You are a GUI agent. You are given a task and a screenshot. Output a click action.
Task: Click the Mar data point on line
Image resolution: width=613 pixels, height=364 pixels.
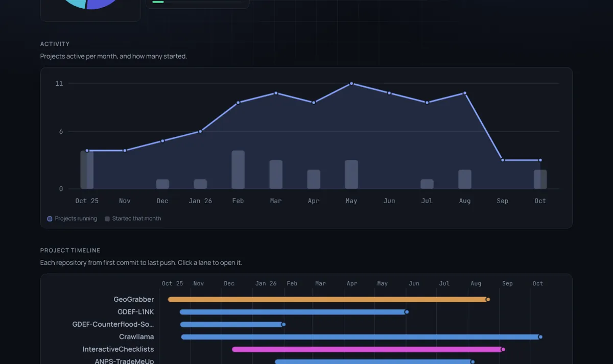coord(276,93)
